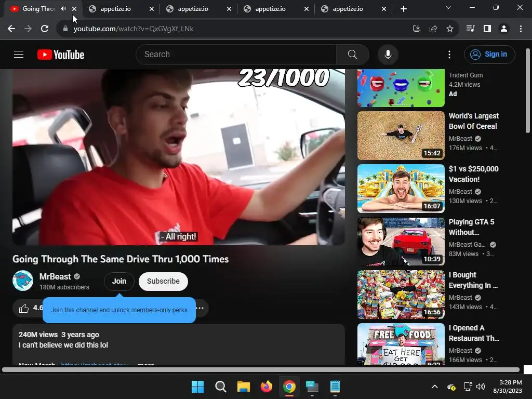Click browser forward arrow
Viewport: 532px width, 399px height.
28,29
